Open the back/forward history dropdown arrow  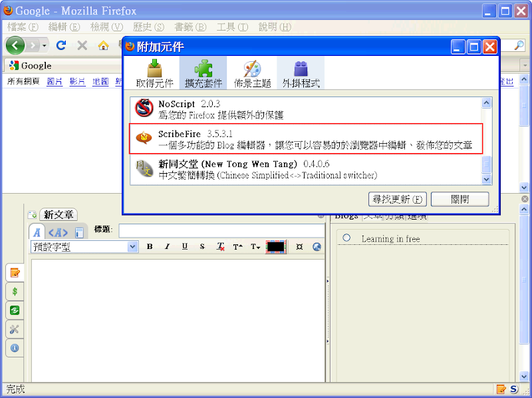pyautogui.click(x=44, y=45)
